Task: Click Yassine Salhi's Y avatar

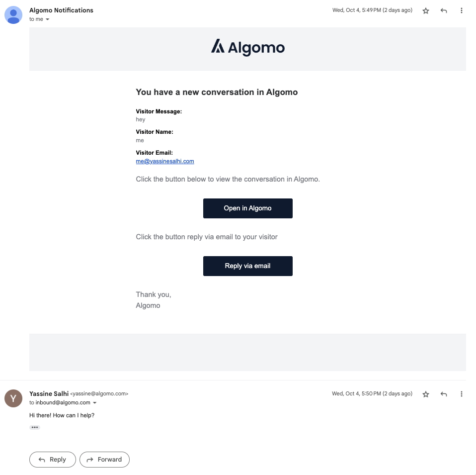Action: [x=13, y=398]
